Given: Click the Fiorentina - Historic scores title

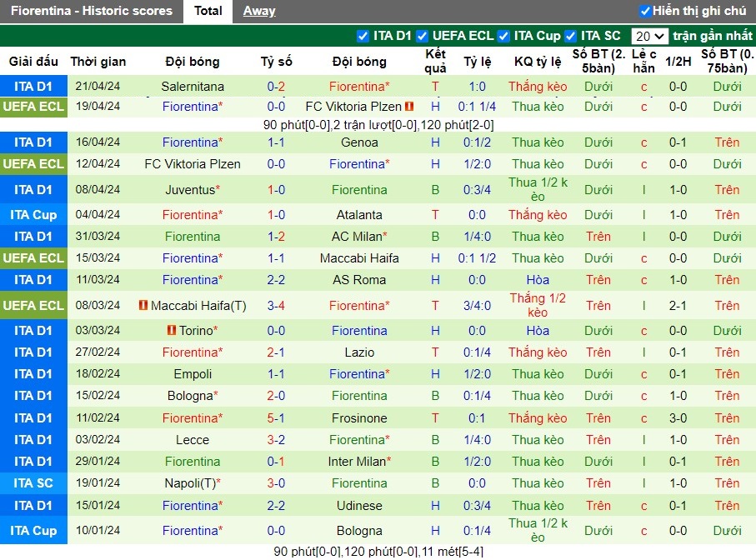Looking at the screenshot, I should (x=92, y=11).
